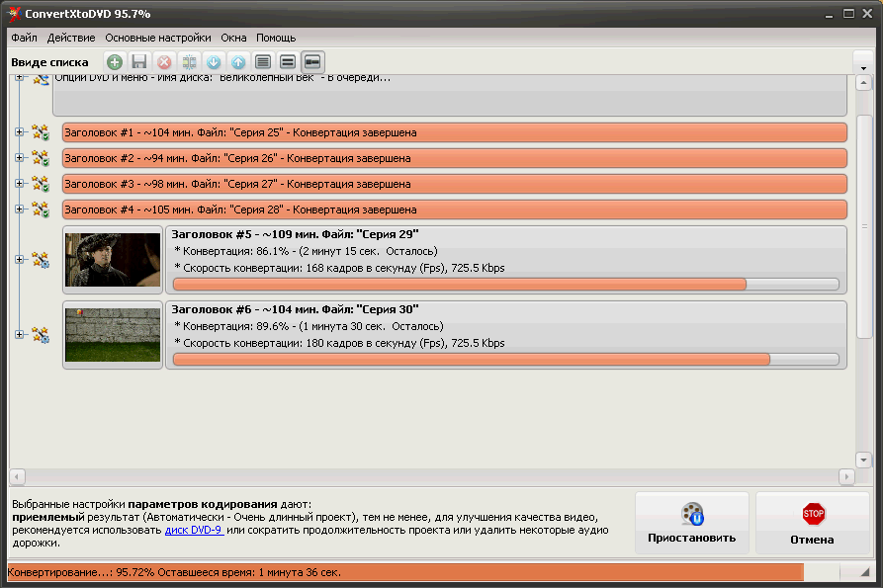This screenshot has width=883, height=588.
Task: Expand the Заголовок #1 tree node
Action: click(x=20, y=132)
